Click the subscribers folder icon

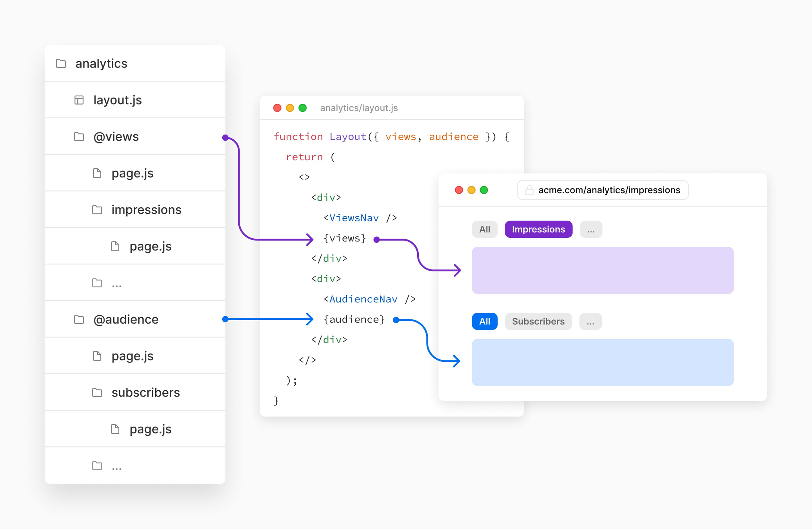coord(97,393)
